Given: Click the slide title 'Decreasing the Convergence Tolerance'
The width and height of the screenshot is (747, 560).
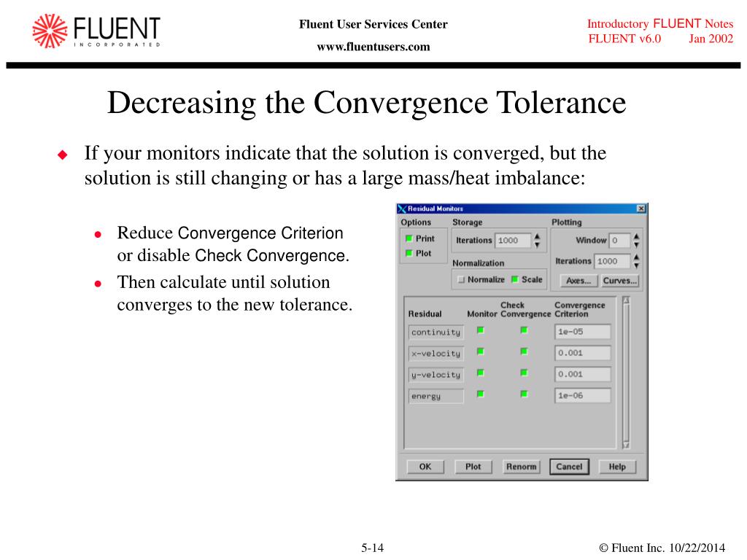Looking at the screenshot, I should tap(366, 102).
